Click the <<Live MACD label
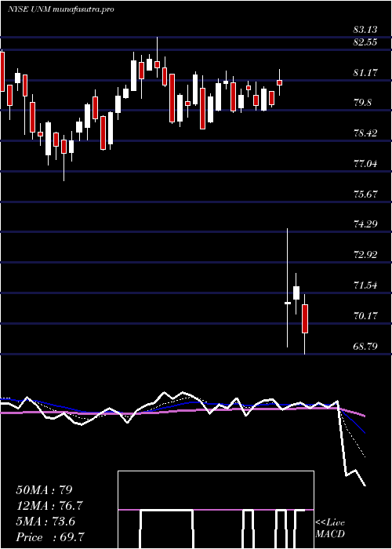Viewport: 392px width, 549px height. [330, 528]
